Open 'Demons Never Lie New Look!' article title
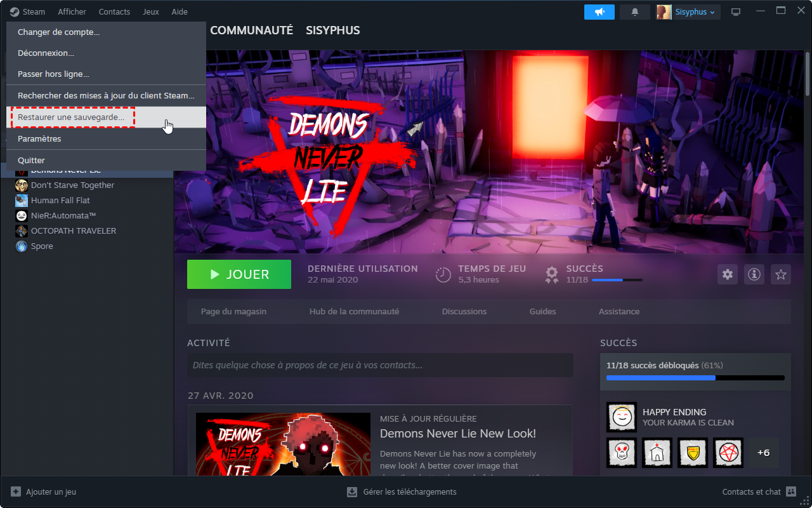The height and width of the screenshot is (508, 812). (458, 434)
